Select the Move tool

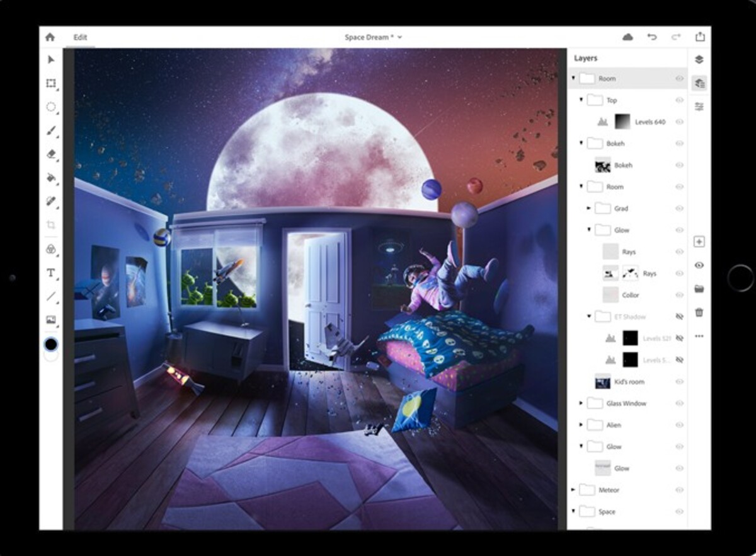pos(51,59)
